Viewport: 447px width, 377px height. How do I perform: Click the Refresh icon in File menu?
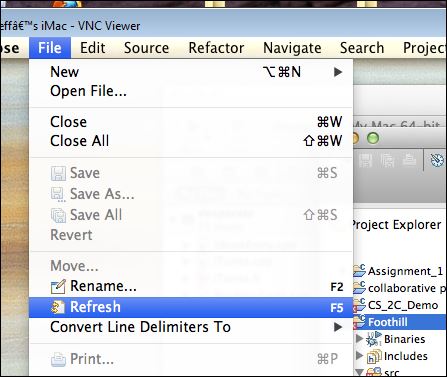point(57,307)
